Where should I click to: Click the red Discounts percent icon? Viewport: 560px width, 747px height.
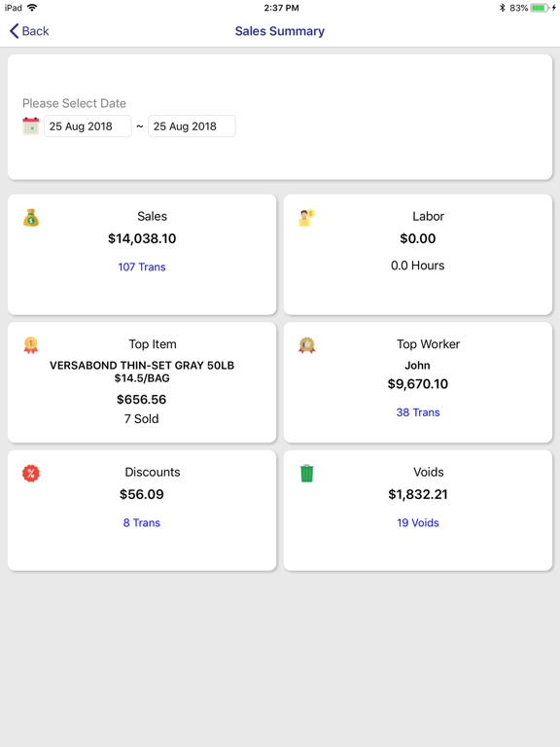pos(31,473)
